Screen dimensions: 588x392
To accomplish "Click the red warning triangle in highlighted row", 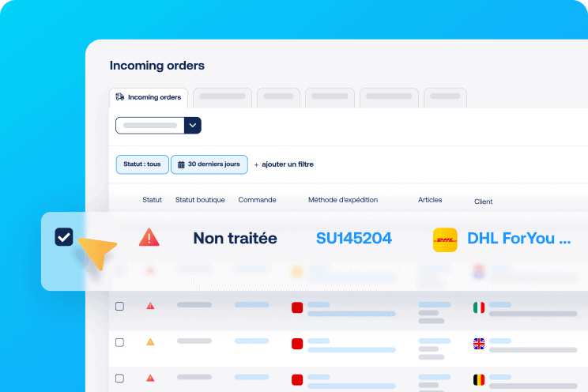I will [149, 237].
